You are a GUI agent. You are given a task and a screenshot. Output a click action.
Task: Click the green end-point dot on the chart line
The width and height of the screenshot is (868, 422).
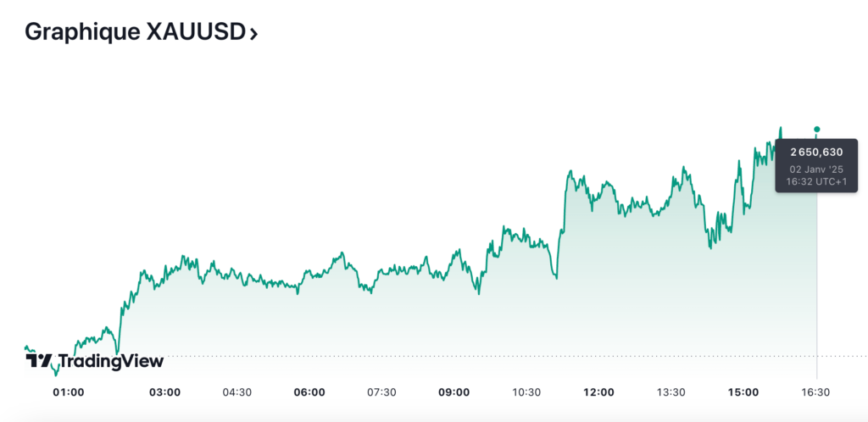pos(817,130)
